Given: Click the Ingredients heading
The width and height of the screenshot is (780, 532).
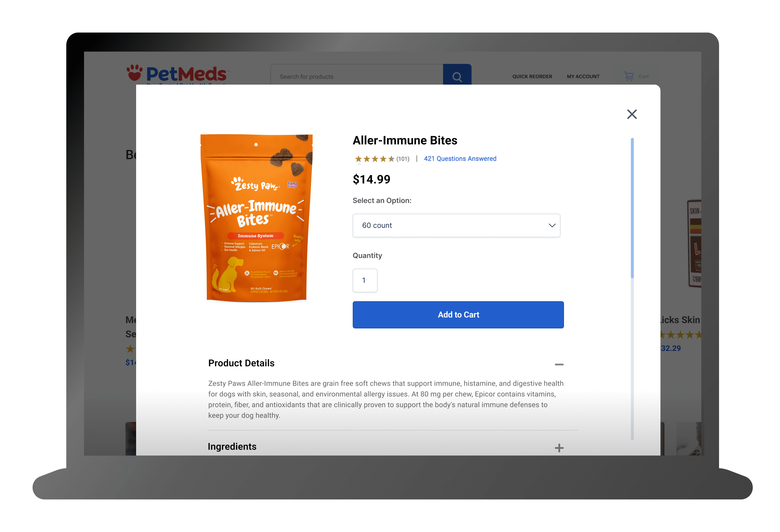Looking at the screenshot, I should tap(232, 446).
